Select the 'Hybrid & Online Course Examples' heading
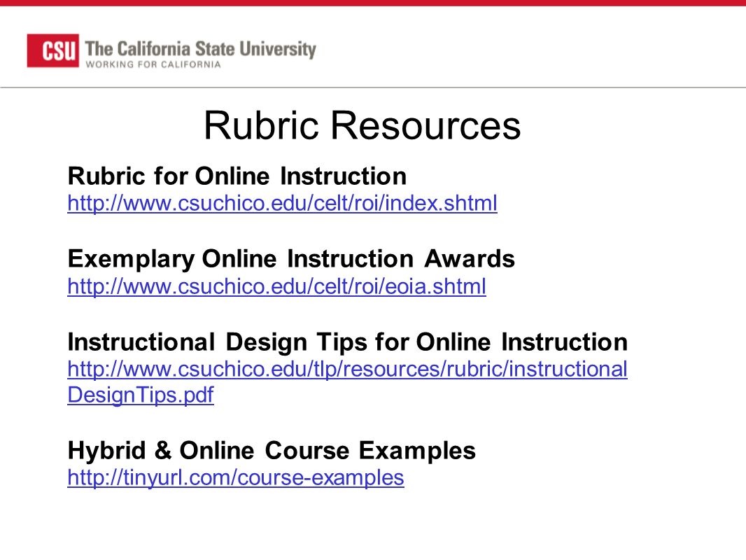Screen dimensions: 746x560 pyautogui.click(x=272, y=450)
